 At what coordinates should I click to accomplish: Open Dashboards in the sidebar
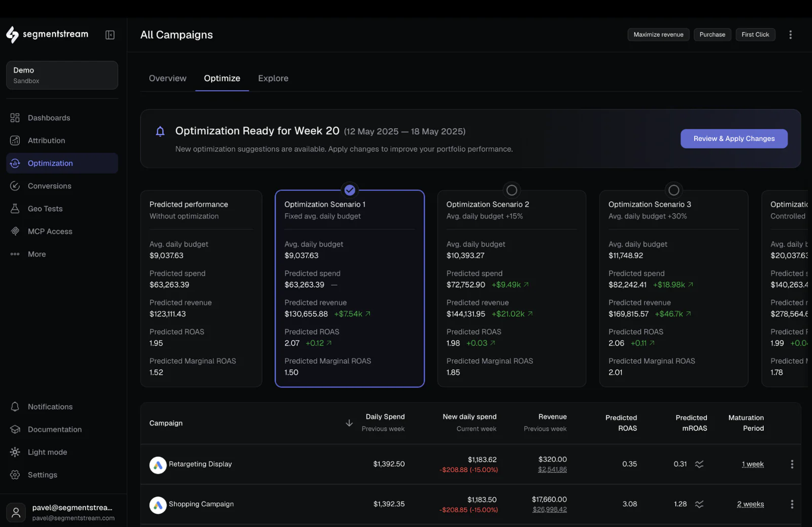coord(62,118)
